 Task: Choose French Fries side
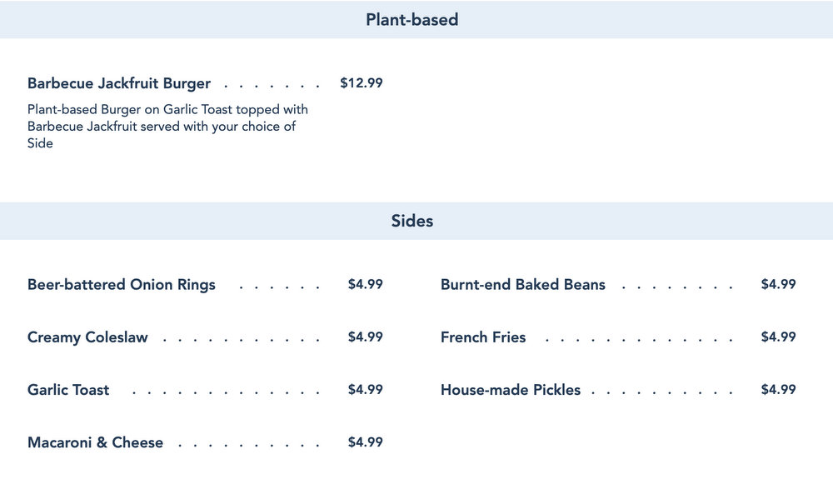click(x=483, y=337)
